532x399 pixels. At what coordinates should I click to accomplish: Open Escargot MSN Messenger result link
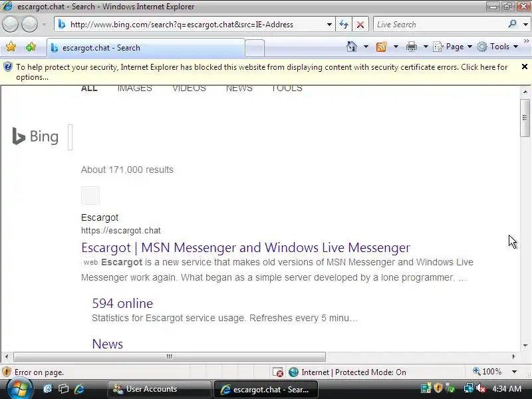(245, 247)
